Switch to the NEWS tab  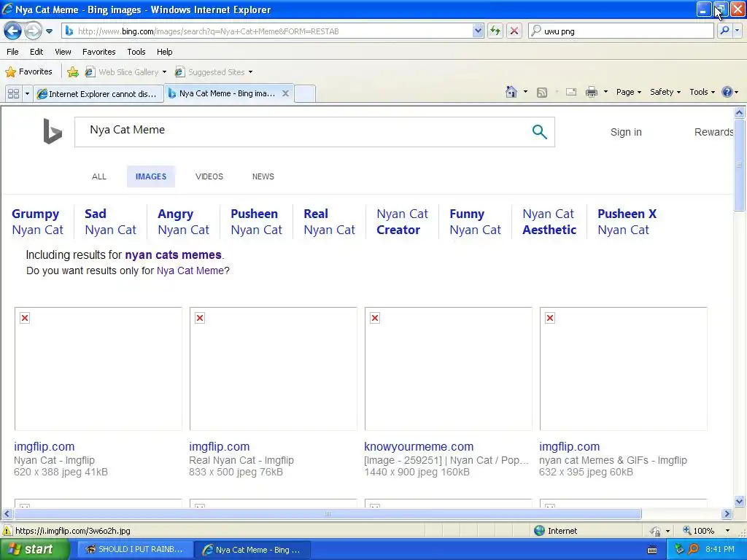point(263,176)
